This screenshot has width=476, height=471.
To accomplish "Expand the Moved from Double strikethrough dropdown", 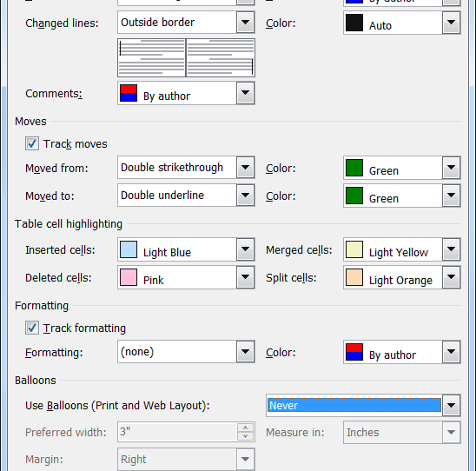I will (x=245, y=168).
